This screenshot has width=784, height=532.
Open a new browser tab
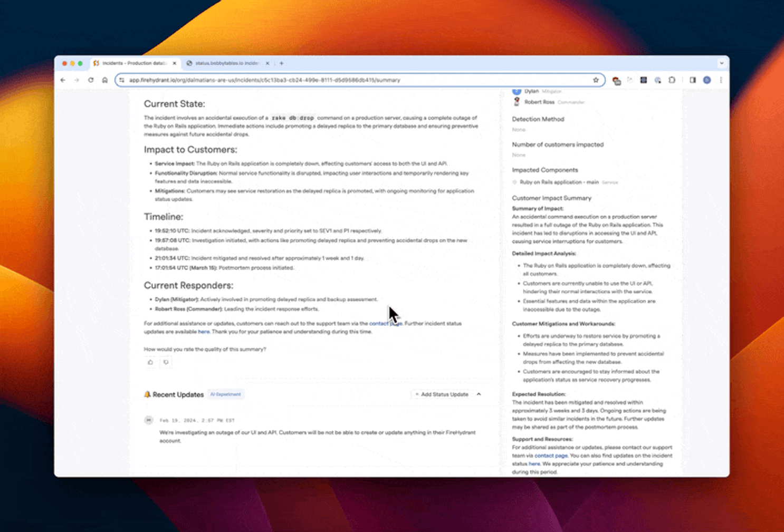(282, 63)
